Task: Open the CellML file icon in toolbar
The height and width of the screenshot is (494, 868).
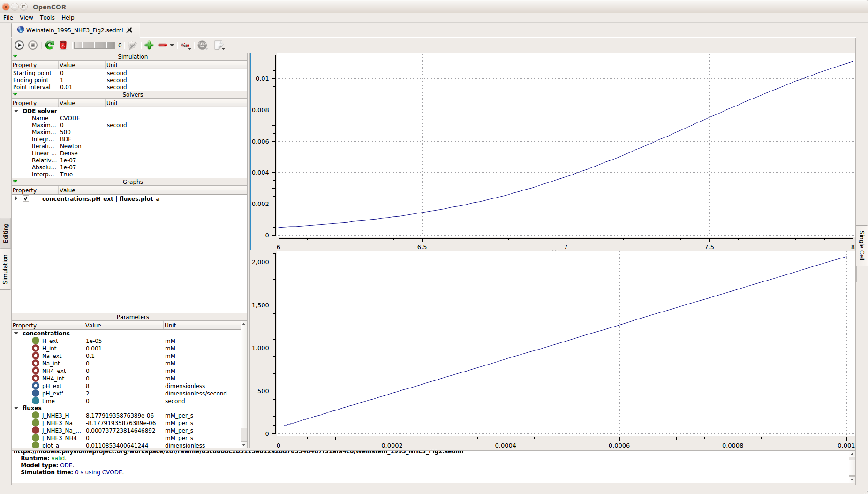Action: [185, 45]
